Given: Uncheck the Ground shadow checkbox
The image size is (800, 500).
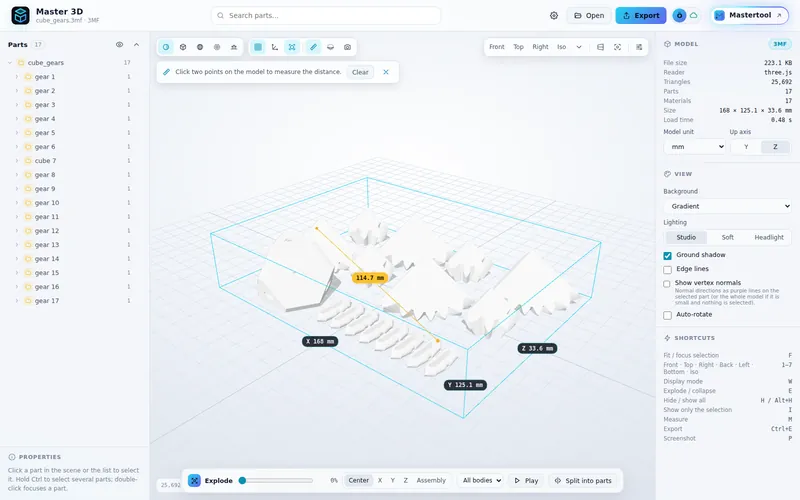Looking at the screenshot, I should (667, 256).
